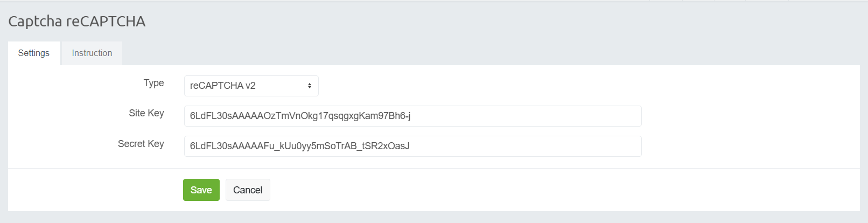Viewport: 868px width, 223px height.
Task: Click the arrow icon on Type selector
Action: pyautogui.click(x=310, y=86)
